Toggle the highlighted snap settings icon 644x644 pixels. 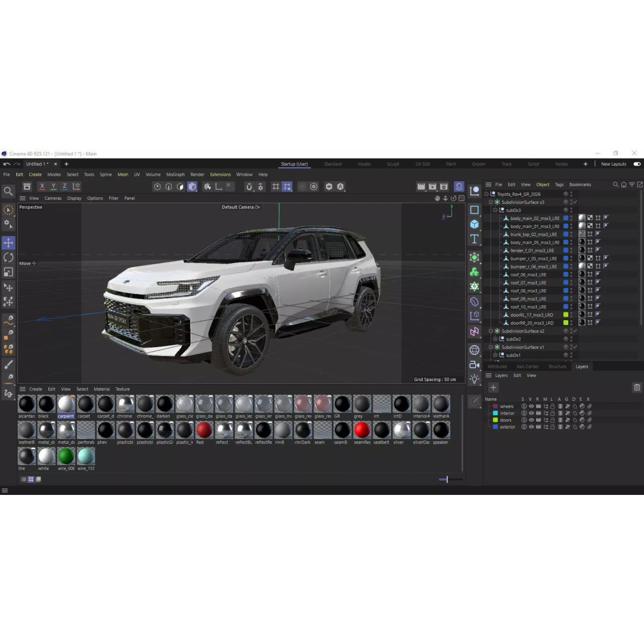point(287,187)
